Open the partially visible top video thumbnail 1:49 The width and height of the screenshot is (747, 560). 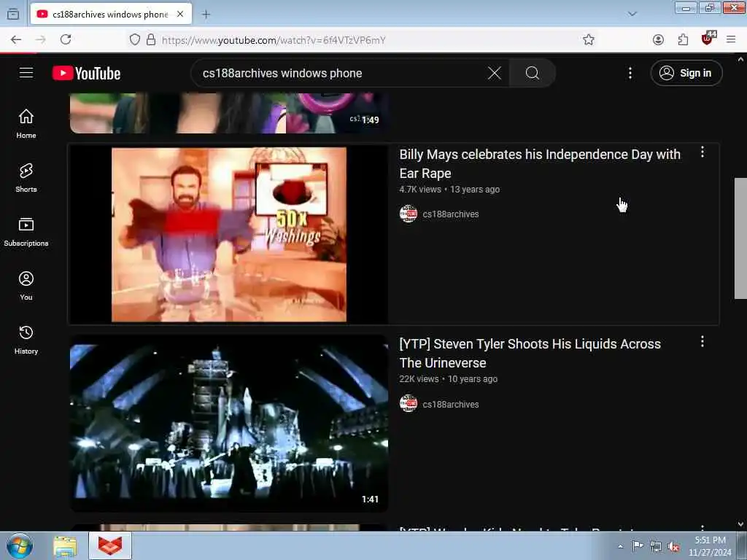(229, 113)
